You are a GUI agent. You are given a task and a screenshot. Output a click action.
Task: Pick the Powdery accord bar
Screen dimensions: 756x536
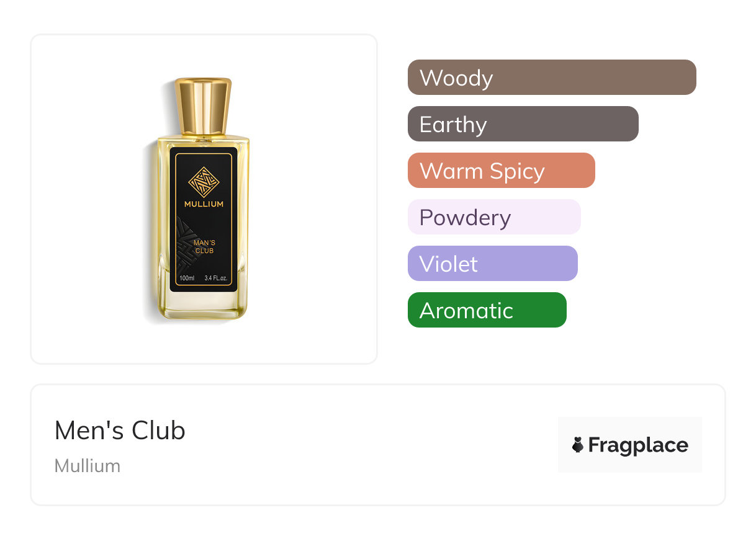tap(494, 217)
